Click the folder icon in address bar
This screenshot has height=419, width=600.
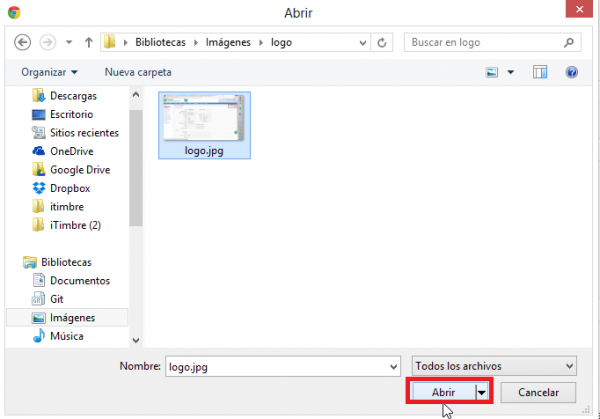click(x=109, y=42)
